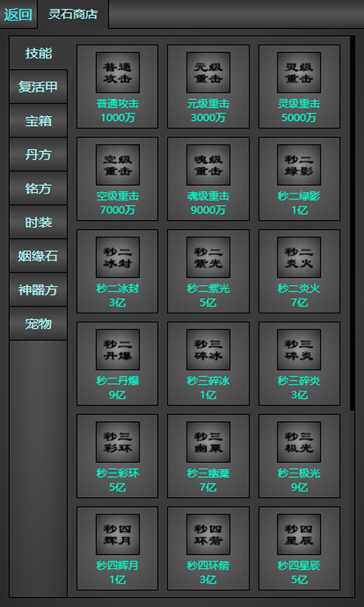364x607 pixels.
Task: Click the 秒二绿影 skill icon
Action: tap(299, 165)
